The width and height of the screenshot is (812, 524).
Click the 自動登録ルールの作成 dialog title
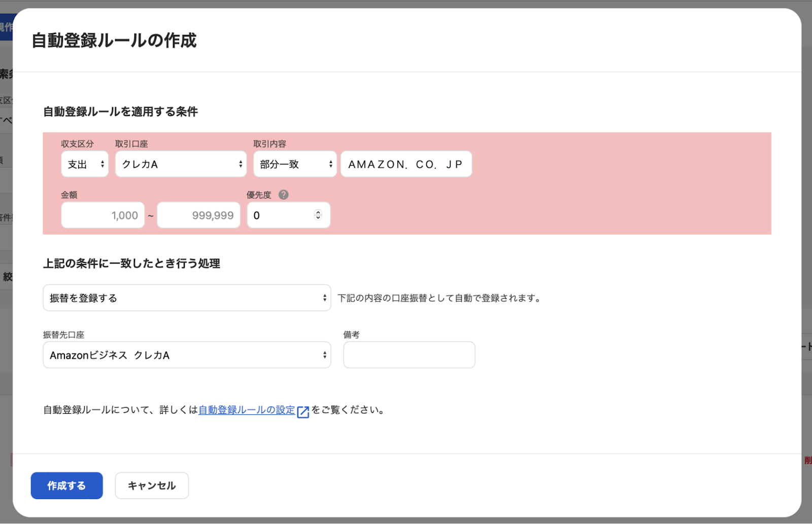(114, 41)
